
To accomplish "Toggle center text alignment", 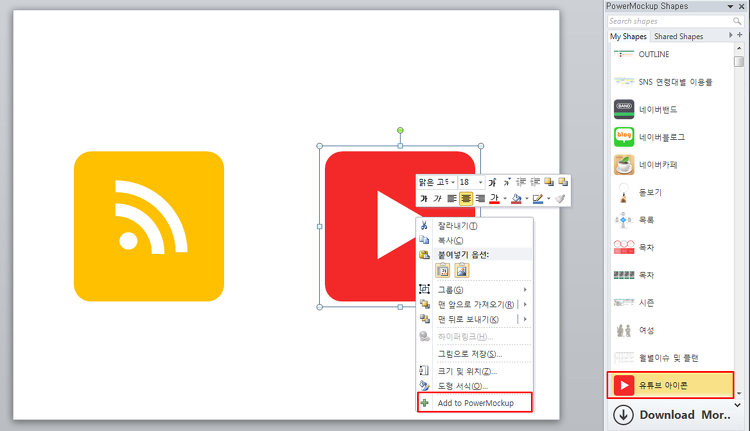I will [x=466, y=199].
